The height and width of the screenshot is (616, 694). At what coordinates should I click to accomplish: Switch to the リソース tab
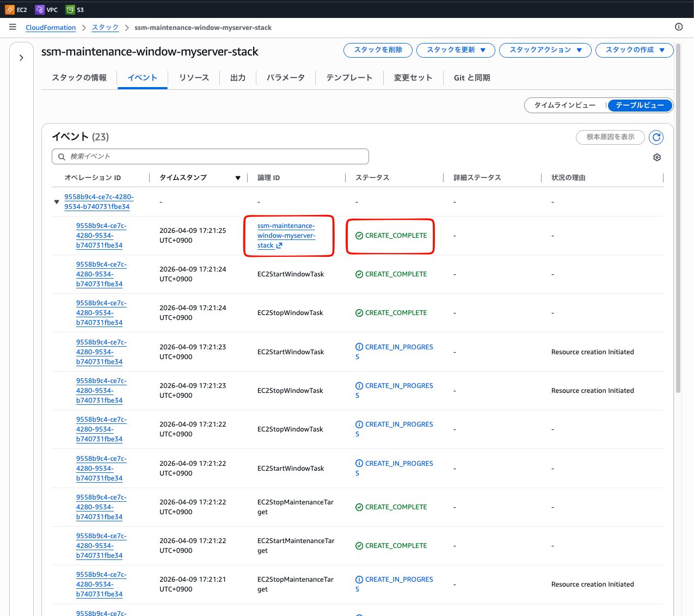coord(194,78)
